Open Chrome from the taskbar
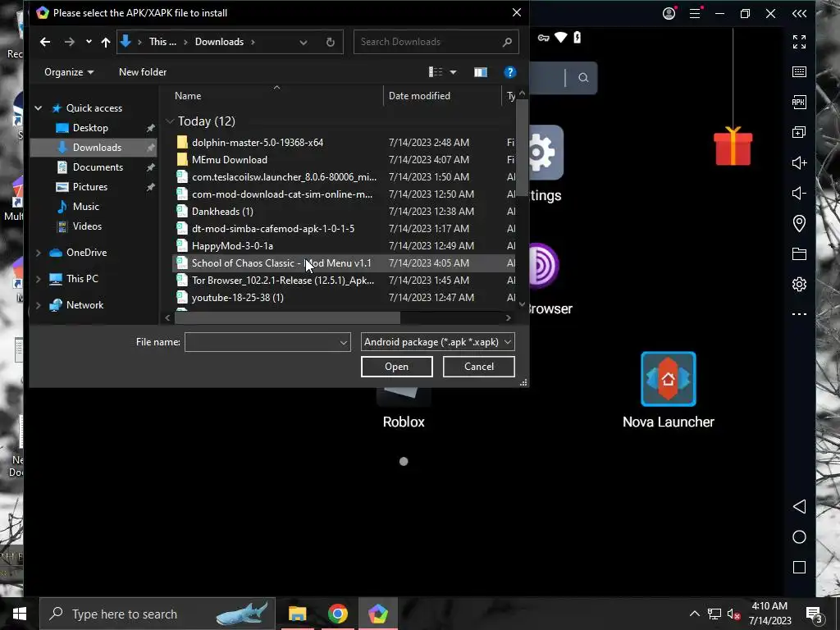Image resolution: width=840 pixels, height=630 pixels. point(337,614)
